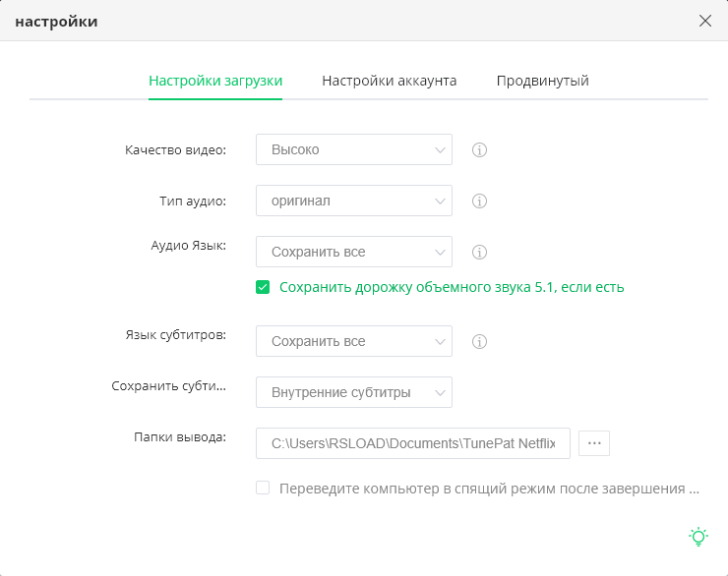This screenshot has height=576, width=728.
Task: Expand the Аудио Язык dropdown
Action: click(354, 252)
